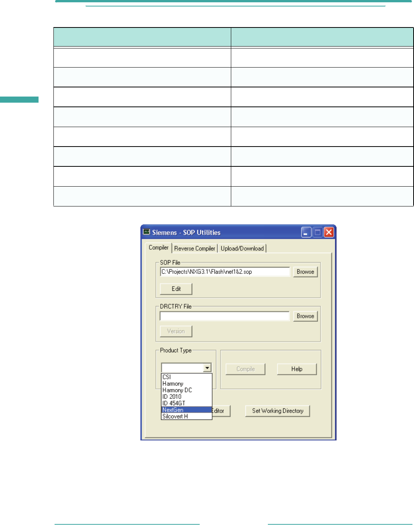This screenshot has height=532, width=414.
Task: Select ID 2010 product type
Action: (187, 397)
